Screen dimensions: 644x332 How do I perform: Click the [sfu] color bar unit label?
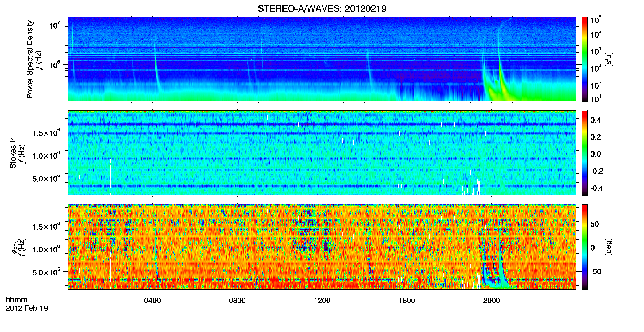pyautogui.click(x=609, y=59)
